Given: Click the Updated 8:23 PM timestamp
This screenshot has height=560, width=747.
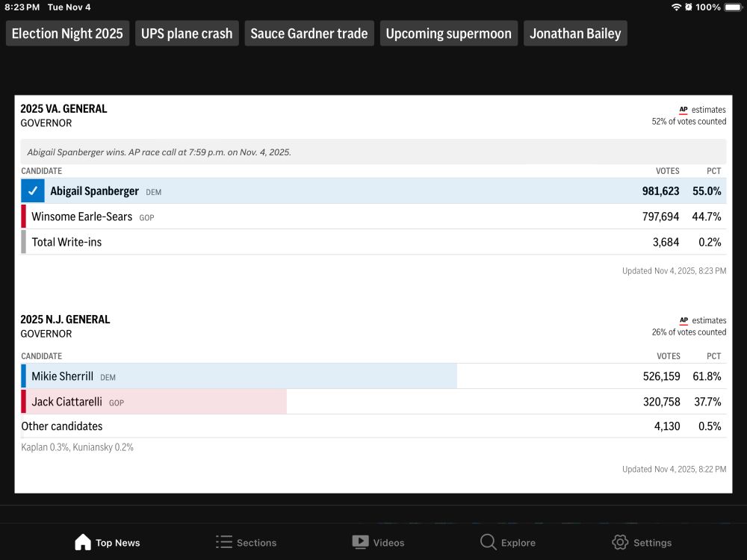Looking at the screenshot, I should tap(674, 271).
